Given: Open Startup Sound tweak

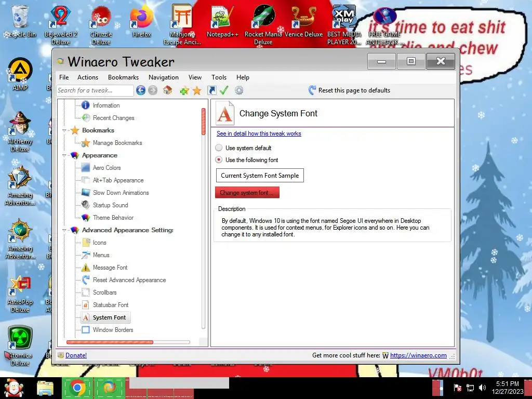Looking at the screenshot, I should 110,205.
